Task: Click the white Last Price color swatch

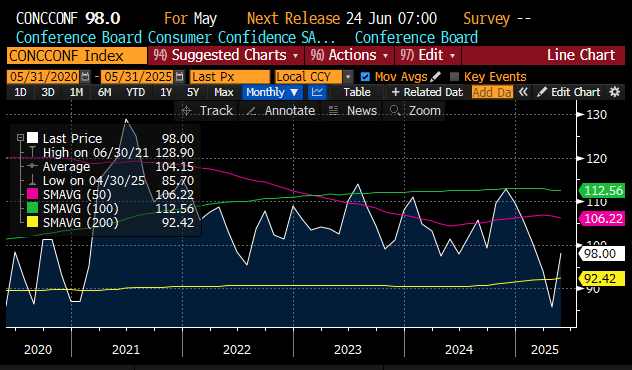Action: click(x=33, y=138)
